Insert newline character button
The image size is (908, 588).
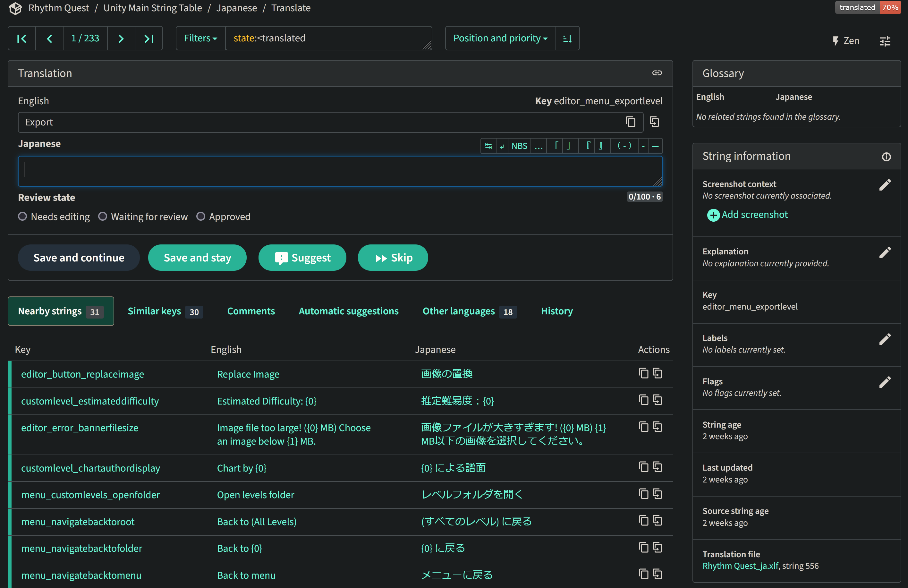pos(502,146)
